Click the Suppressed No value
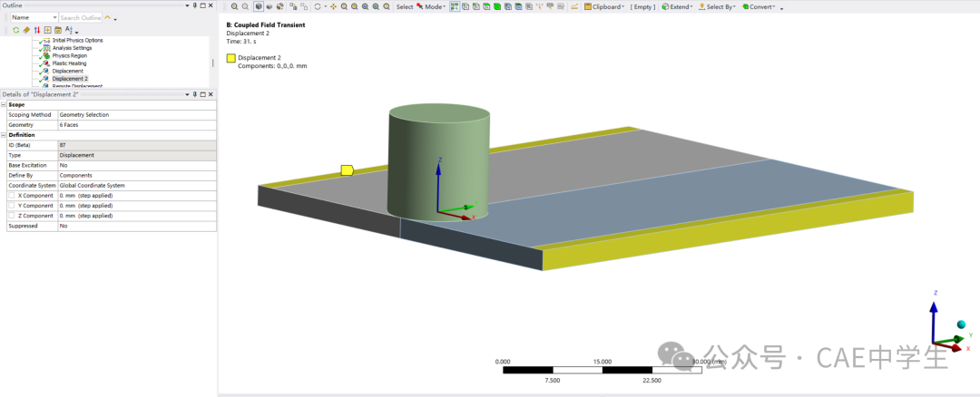Image resolution: width=980 pixels, height=397 pixels. click(137, 226)
